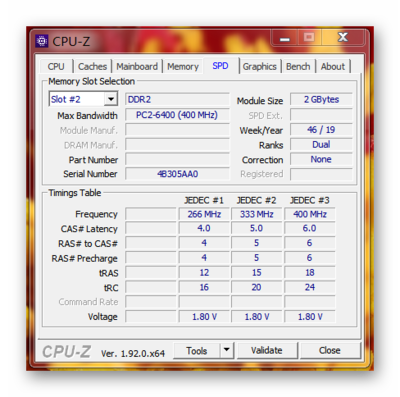The width and height of the screenshot is (400, 397).
Task: Click the Max Bandwidth PC2-6400 field
Action: 177,115
